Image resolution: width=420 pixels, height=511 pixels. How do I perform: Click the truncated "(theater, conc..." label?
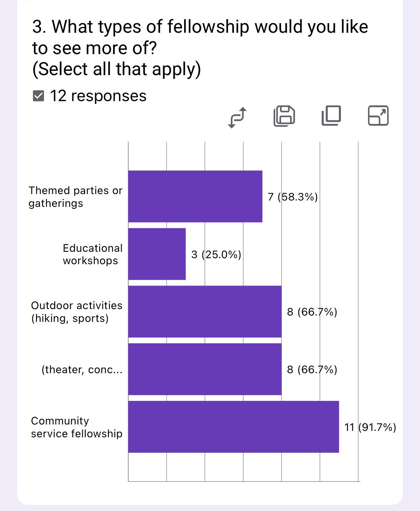click(82, 370)
